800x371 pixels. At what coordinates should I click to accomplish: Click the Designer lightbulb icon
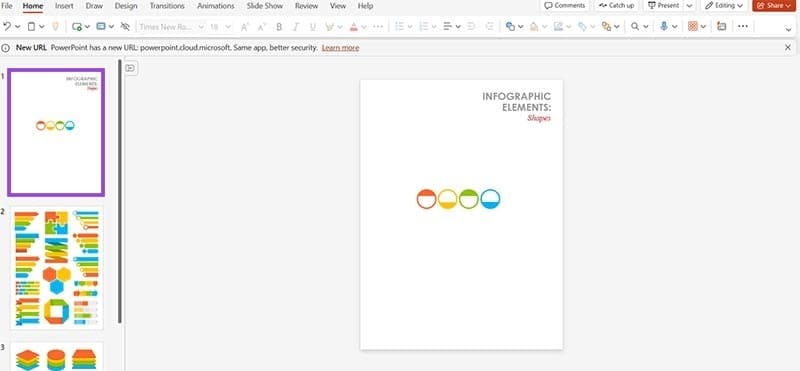coord(55,27)
